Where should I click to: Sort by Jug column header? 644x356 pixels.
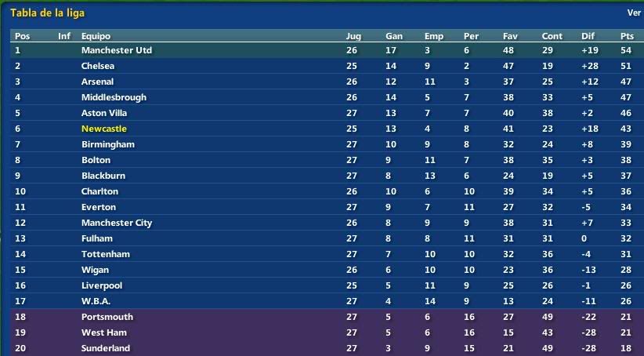tap(353, 36)
